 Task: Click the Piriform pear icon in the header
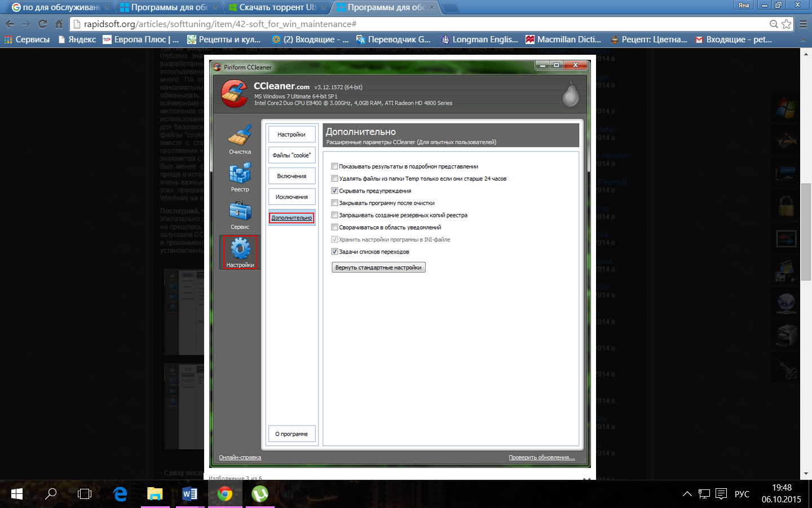pyautogui.click(x=571, y=94)
